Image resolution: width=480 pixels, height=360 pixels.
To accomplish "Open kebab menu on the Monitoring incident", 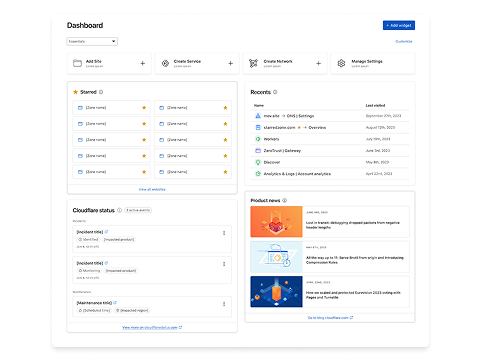I will (x=224, y=264).
